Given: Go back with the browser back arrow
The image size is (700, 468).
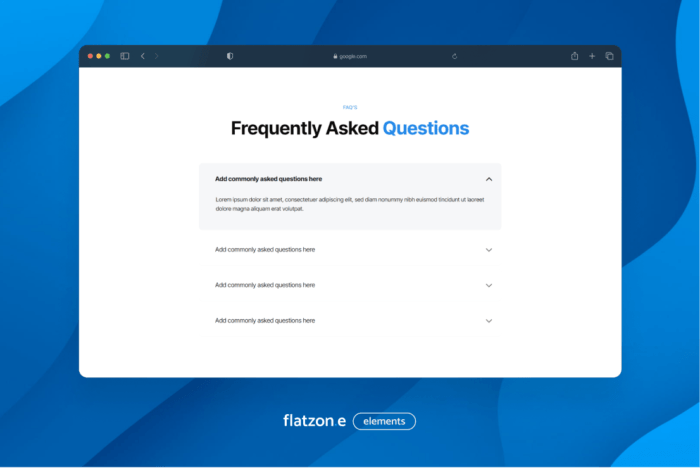Looking at the screenshot, I should [x=143, y=56].
